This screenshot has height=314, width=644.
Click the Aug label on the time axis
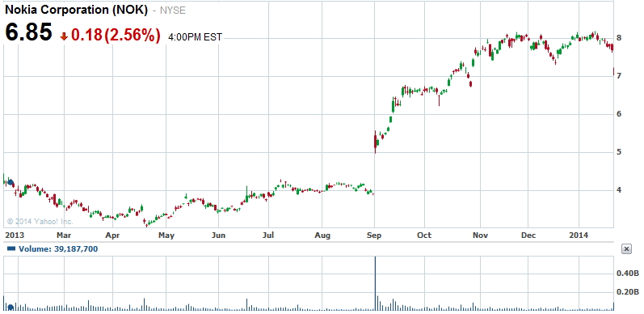(x=322, y=235)
